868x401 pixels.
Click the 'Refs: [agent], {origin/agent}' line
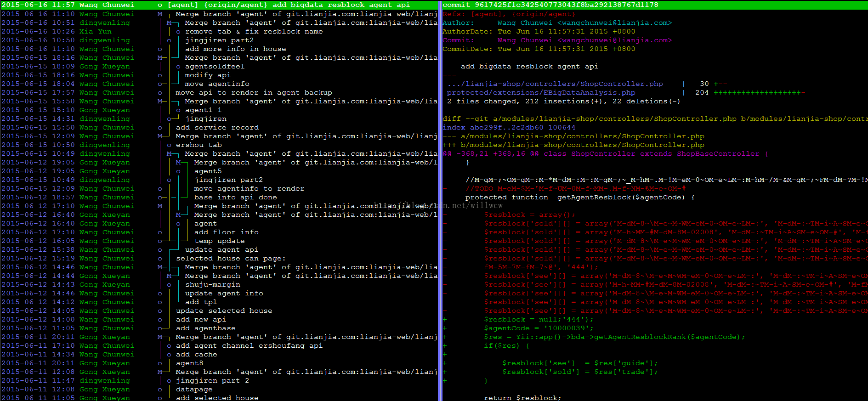pyautogui.click(x=509, y=14)
